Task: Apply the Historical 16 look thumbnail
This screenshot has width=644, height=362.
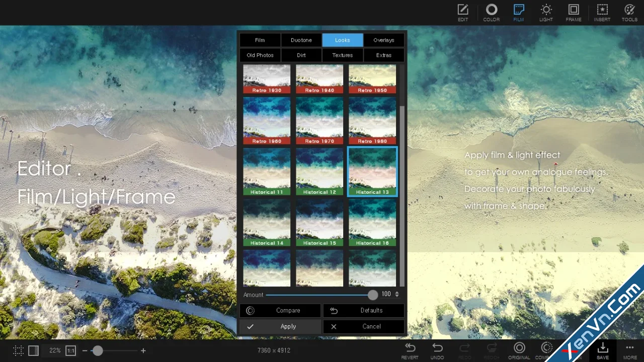Action: tap(372, 223)
